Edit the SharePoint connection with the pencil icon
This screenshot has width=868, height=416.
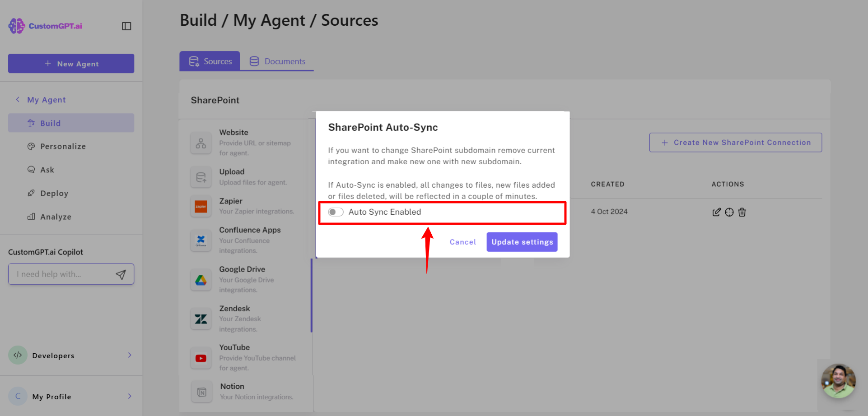pyautogui.click(x=716, y=212)
